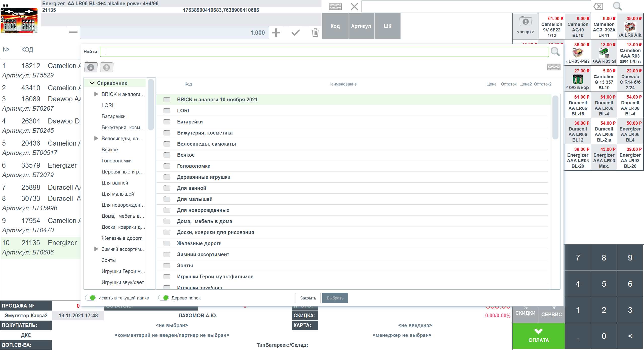
Task: Click the Выбрать button
Action: 335,298
